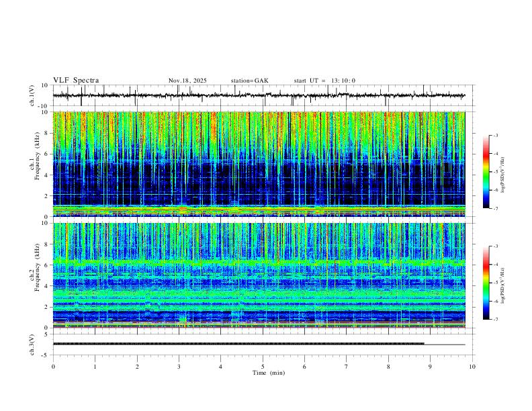Click the ch.2 colorbar label 'log(PSD)(V²/Hz)'
Viewport: 532px width, 411px height.
(502, 285)
